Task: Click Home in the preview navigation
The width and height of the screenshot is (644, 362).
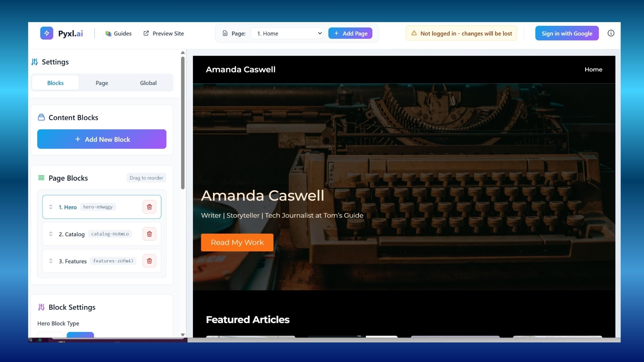Action: point(593,69)
